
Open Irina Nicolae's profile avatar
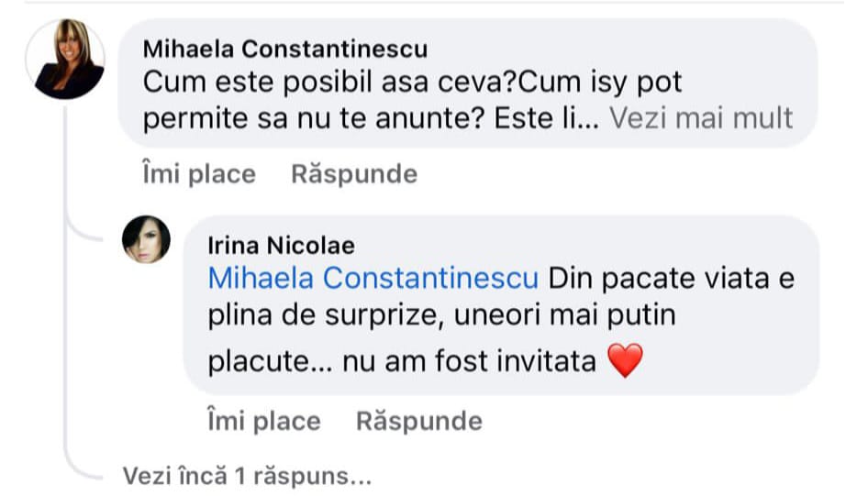[147, 240]
